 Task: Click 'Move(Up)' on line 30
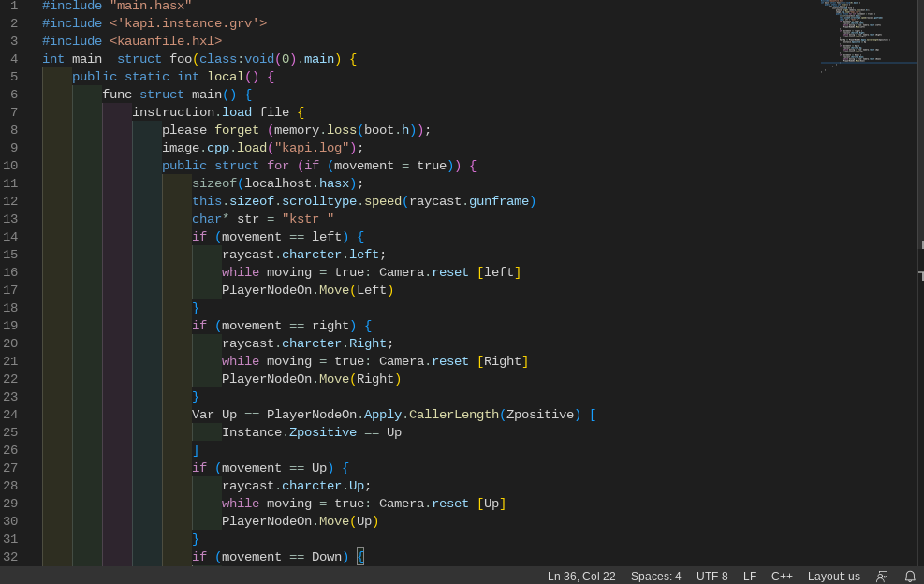point(349,521)
